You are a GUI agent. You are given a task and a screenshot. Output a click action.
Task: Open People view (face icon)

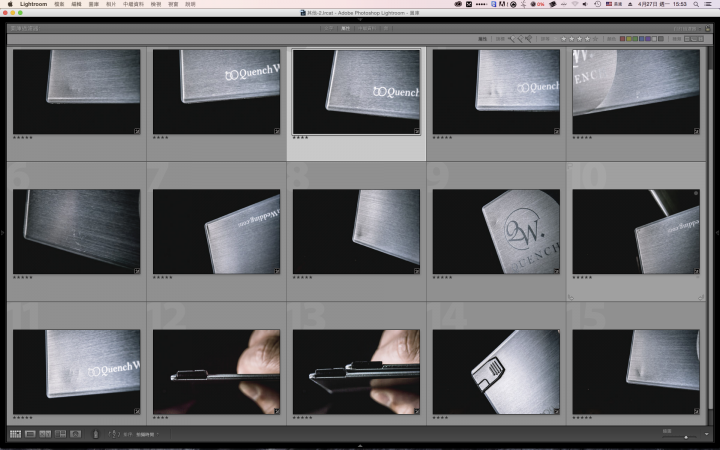click(75, 434)
